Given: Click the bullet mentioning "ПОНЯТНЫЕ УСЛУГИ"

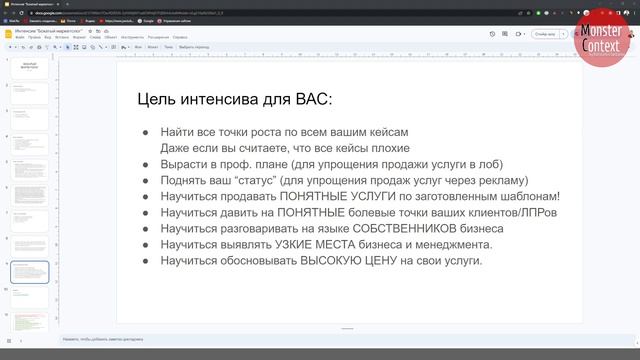Looking at the screenshot, I should tap(360, 196).
